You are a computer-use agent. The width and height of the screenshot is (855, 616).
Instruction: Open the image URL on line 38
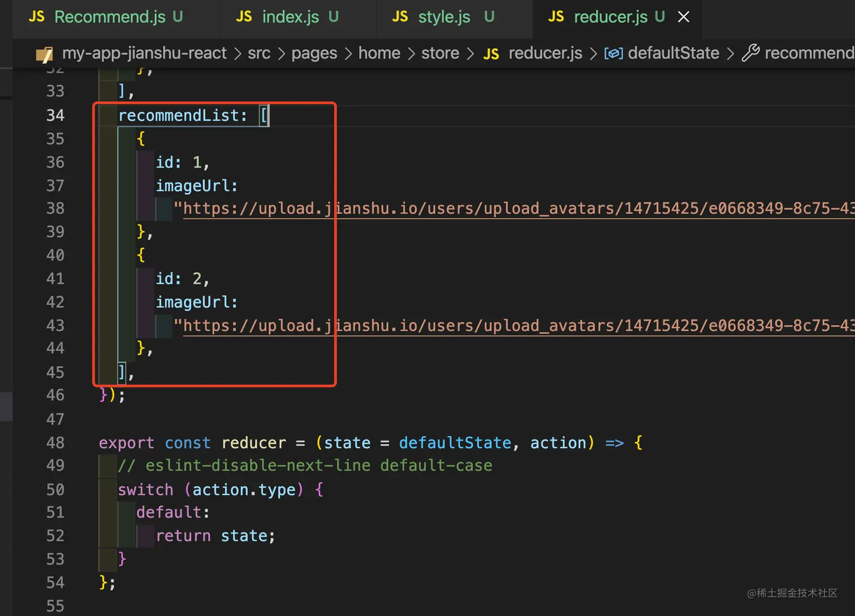[519, 209]
